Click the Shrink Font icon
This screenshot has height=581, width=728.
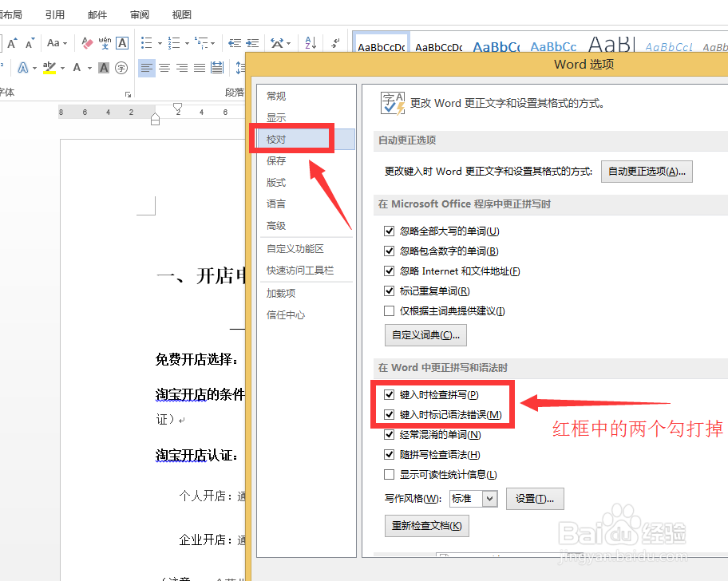(x=30, y=43)
